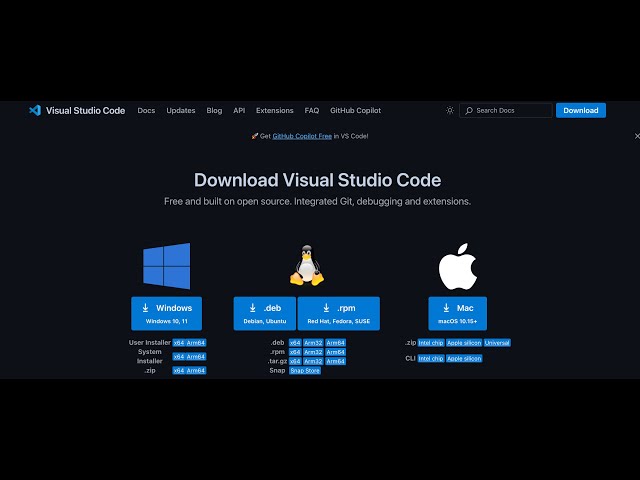This screenshot has width=640, height=480.
Task: Download the .deb Debian, Ubuntu package
Action: 264,313
